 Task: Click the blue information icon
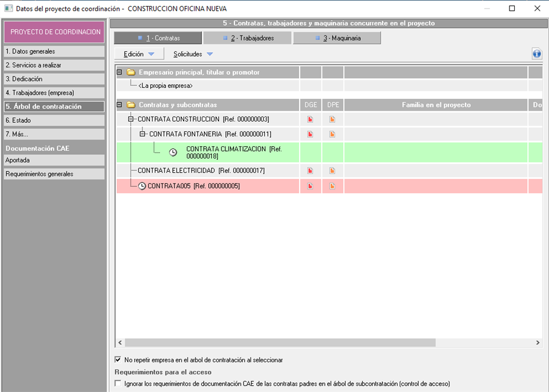(536, 54)
